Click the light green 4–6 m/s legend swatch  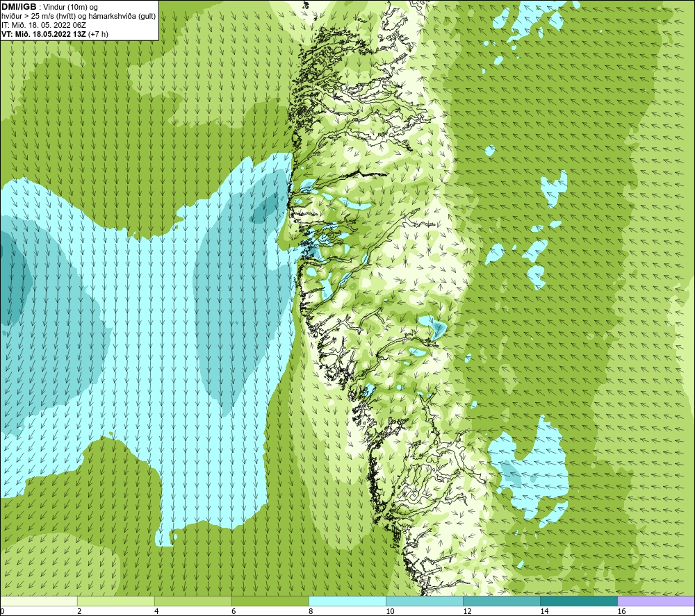point(193,601)
